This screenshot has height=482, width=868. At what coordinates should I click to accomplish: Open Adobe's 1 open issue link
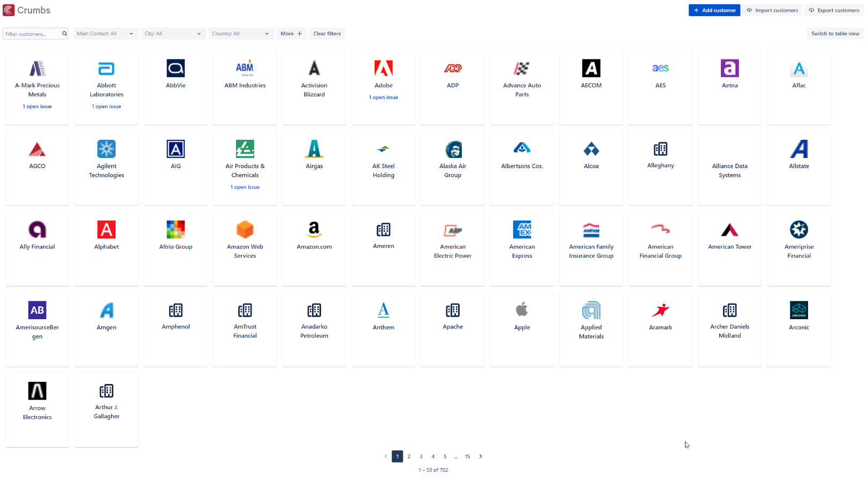(x=384, y=97)
